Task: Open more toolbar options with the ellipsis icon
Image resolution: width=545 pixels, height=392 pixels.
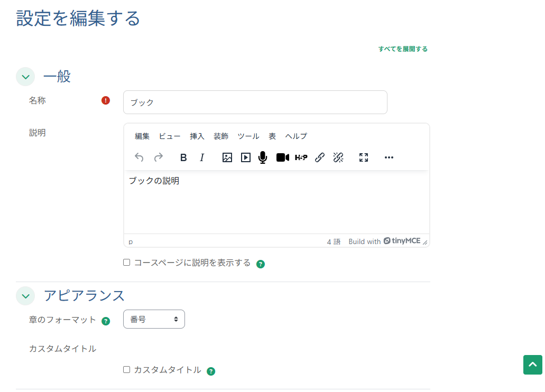Action: 389,157
